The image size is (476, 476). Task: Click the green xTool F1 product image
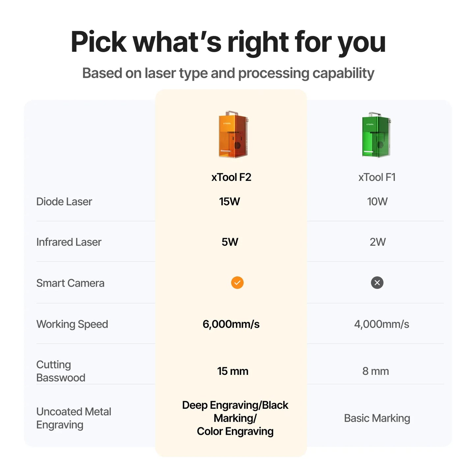[x=376, y=135]
